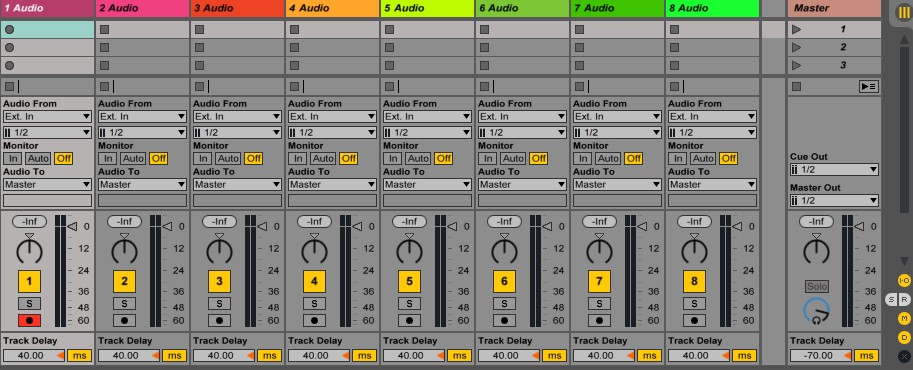The width and height of the screenshot is (913, 370).
Task: Click record circle in 1 Audio third slot
Action: point(9,65)
